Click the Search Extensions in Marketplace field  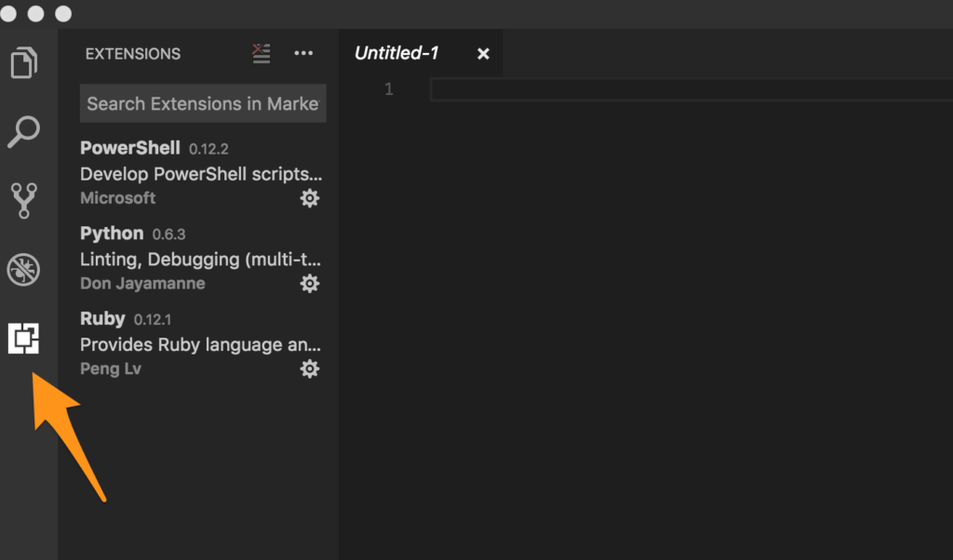click(x=202, y=104)
